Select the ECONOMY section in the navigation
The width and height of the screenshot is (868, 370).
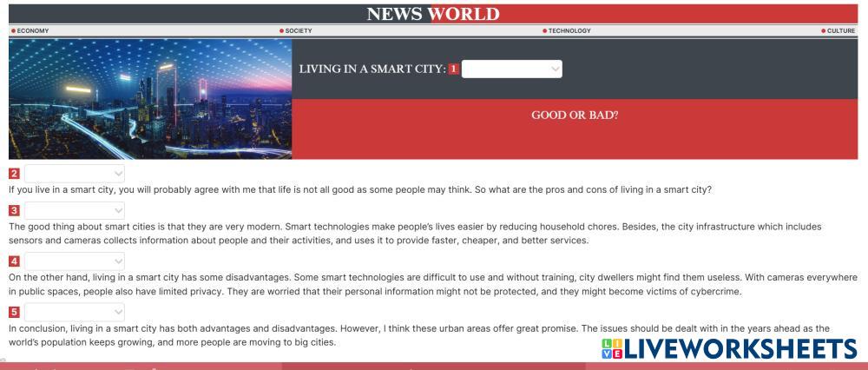(32, 31)
